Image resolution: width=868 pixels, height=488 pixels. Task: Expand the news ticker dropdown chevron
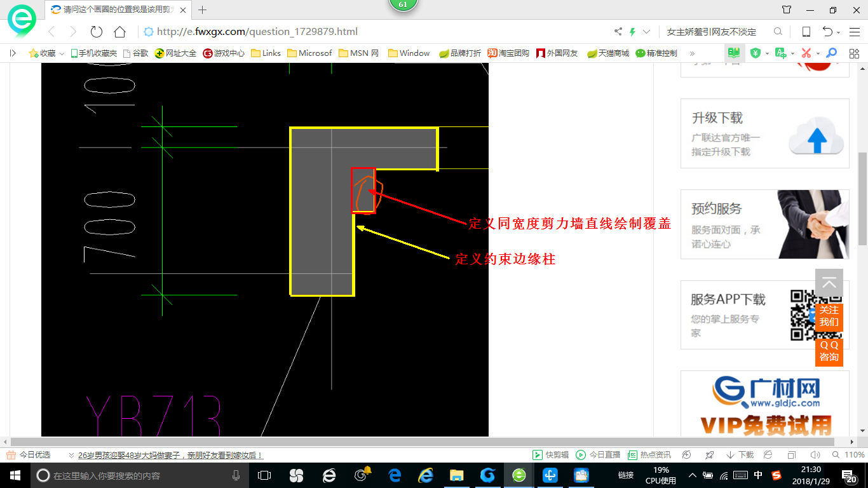click(x=71, y=455)
